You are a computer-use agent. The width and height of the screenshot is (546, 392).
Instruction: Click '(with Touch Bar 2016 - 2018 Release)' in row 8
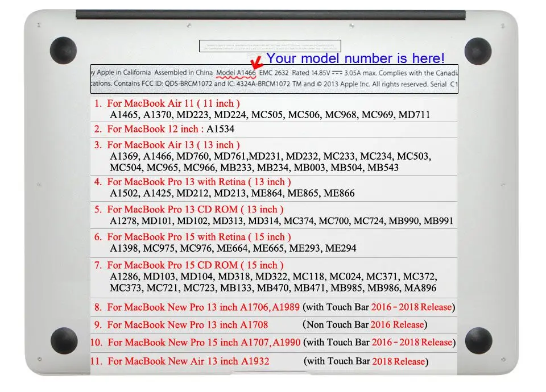point(379,307)
